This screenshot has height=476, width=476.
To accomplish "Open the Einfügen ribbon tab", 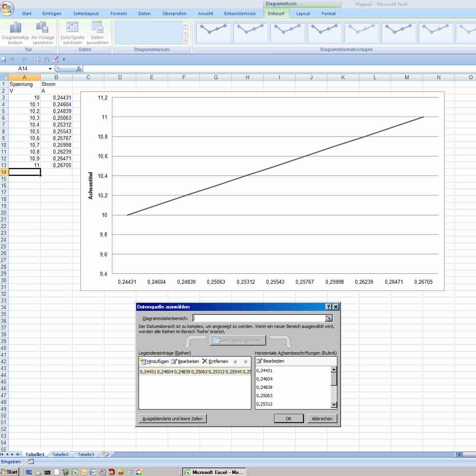I will pyautogui.click(x=52, y=14).
